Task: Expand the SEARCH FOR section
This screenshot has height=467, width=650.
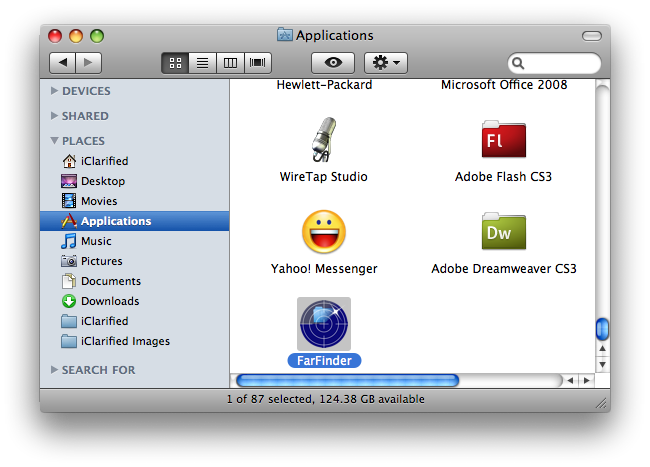Action: [54, 370]
